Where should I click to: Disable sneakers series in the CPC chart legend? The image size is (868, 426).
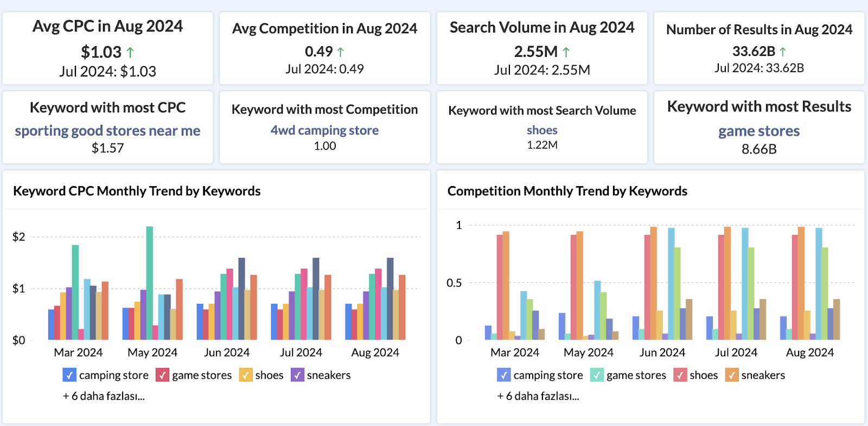pyautogui.click(x=297, y=375)
